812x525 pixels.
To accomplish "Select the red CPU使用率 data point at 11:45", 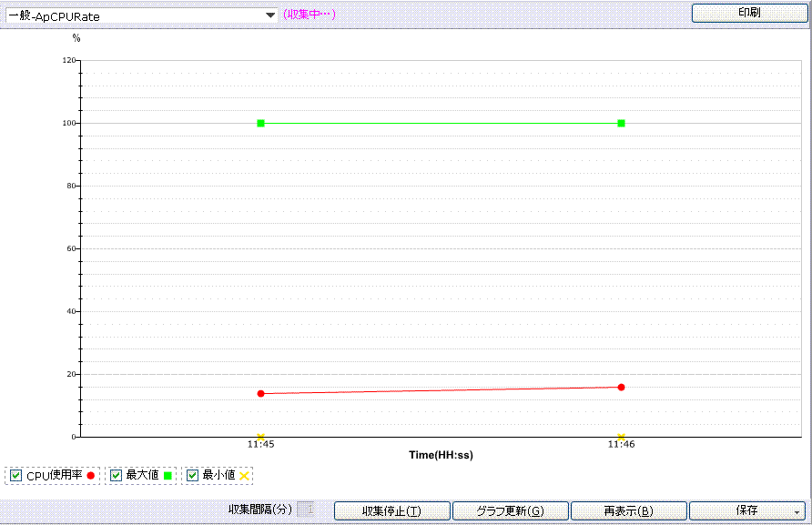I will [x=261, y=393].
